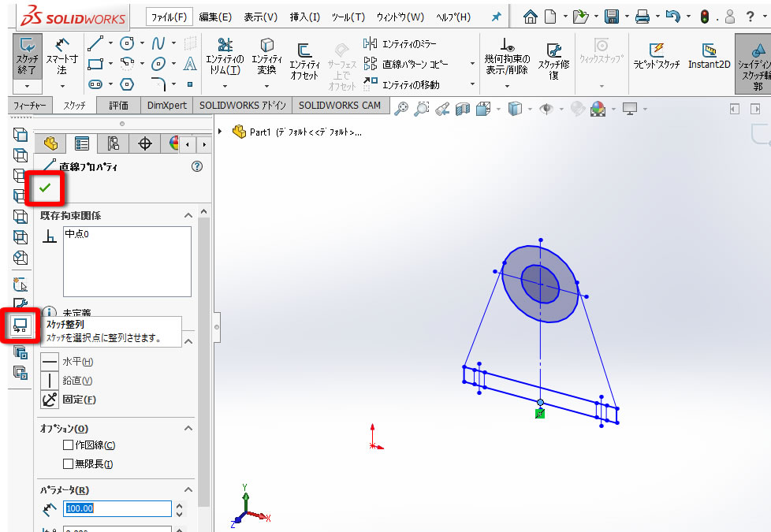
Task: Click Trim Entities (エンティティのトリム)
Action: 225,57
